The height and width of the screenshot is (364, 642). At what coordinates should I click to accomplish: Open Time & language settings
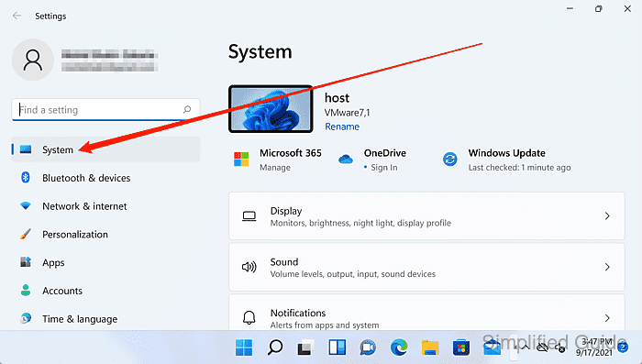tap(105, 318)
